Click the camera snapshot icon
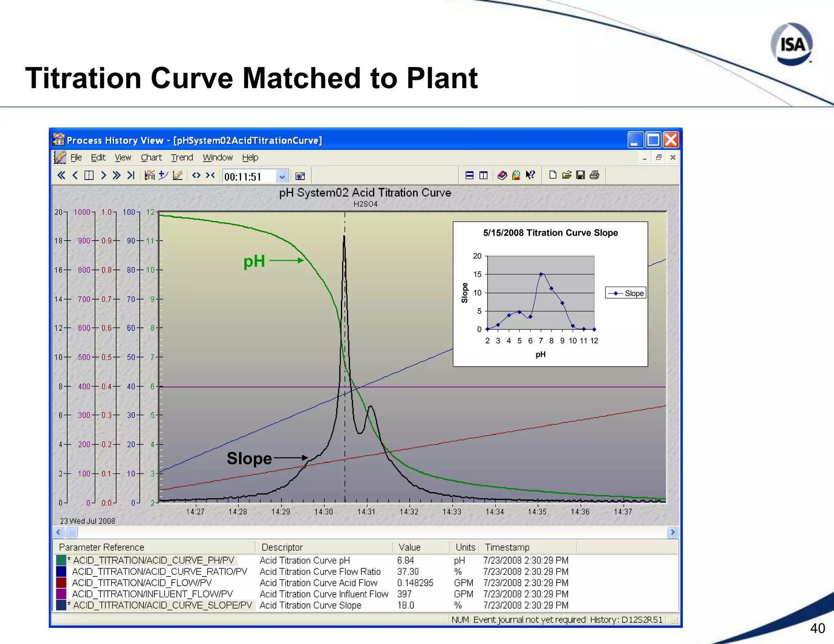This screenshot has width=834, height=644. tap(300, 176)
